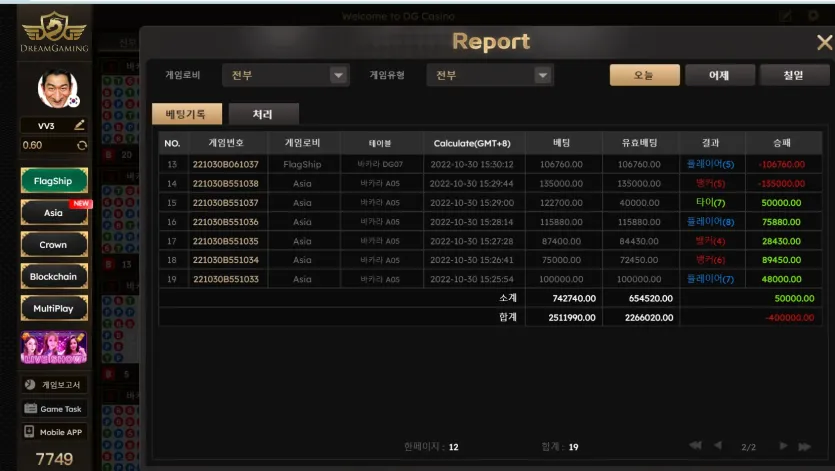835x471 pixels.
Task: Jump to the first page of results
Action: (x=695, y=445)
